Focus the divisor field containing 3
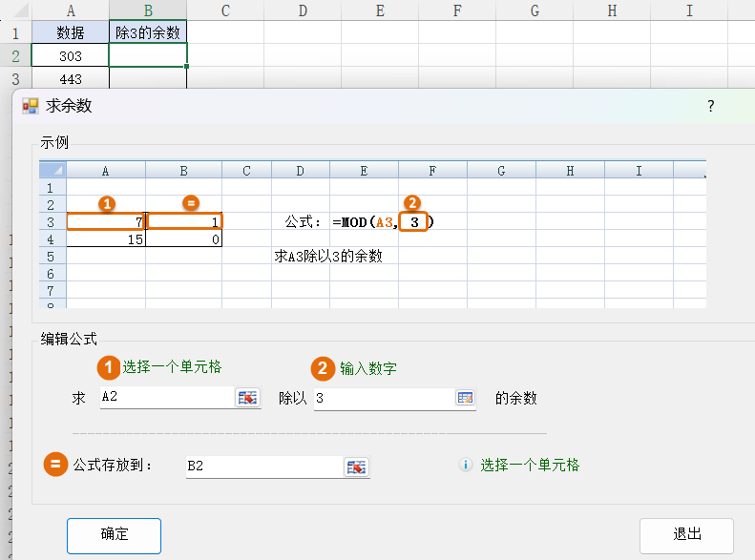Viewport: 755px width, 560px height. pos(382,398)
